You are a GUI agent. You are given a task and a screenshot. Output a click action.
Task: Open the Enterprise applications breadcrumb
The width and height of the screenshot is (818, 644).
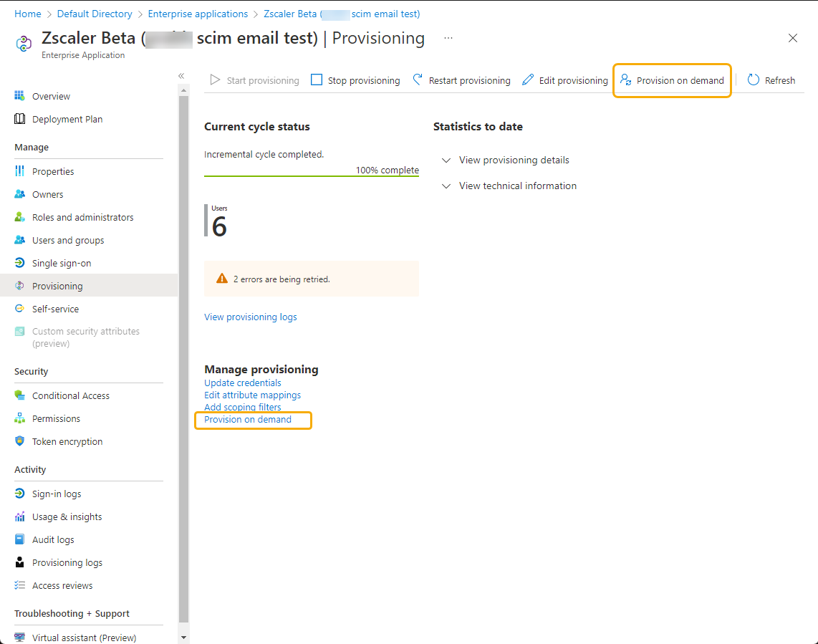point(198,13)
